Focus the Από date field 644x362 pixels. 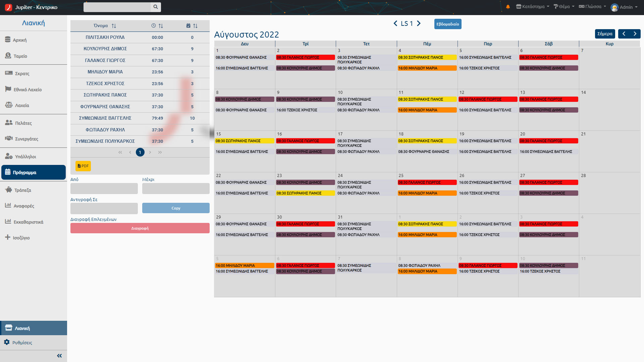pyautogui.click(x=104, y=188)
